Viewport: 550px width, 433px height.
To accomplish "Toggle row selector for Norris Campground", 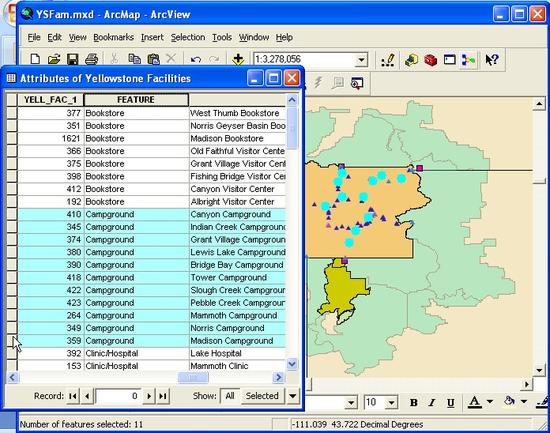I will coord(12,328).
